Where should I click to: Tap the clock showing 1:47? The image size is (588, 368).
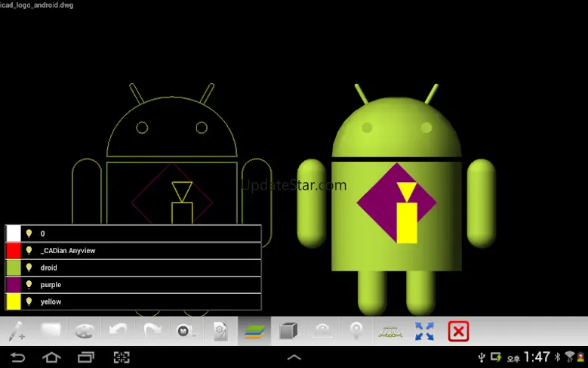point(537,357)
